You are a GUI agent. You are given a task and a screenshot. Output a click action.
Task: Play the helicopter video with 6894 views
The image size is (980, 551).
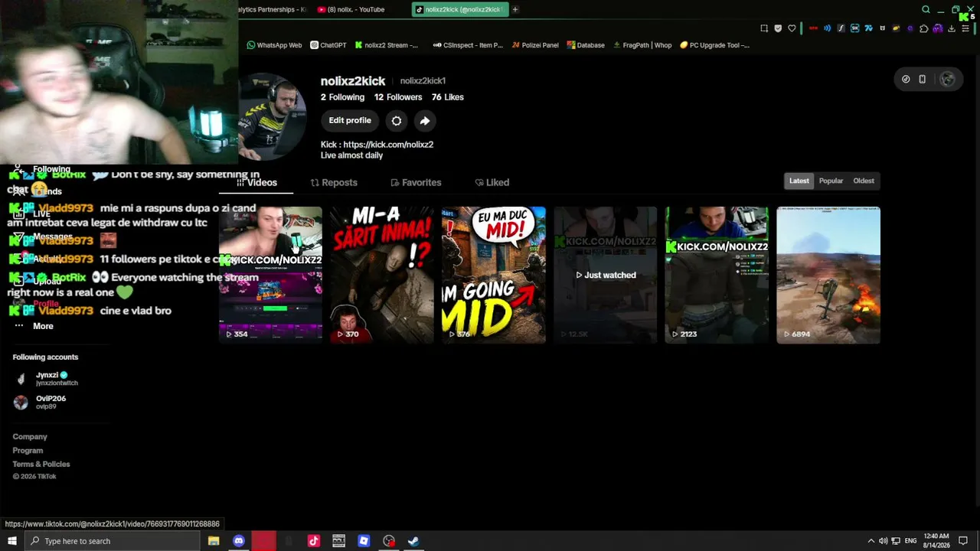pos(828,275)
